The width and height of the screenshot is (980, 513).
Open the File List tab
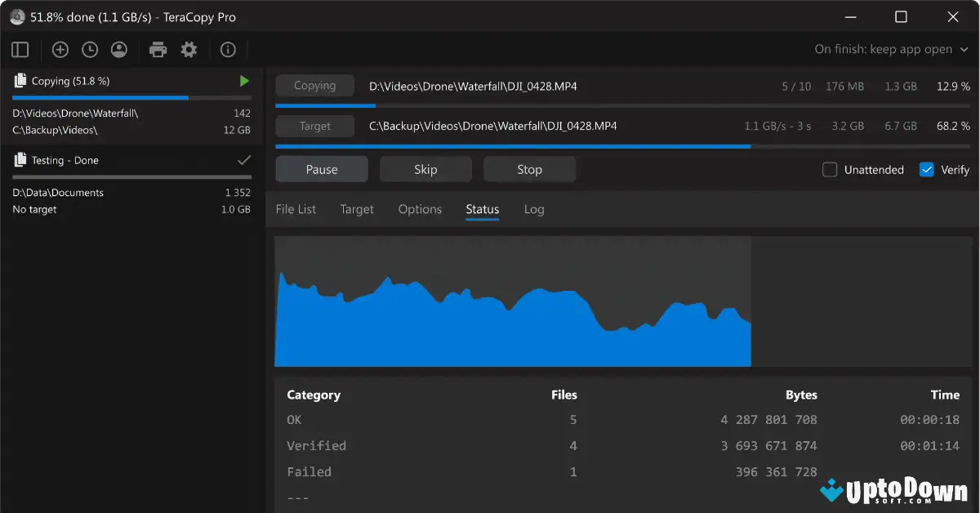tap(296, 209)
